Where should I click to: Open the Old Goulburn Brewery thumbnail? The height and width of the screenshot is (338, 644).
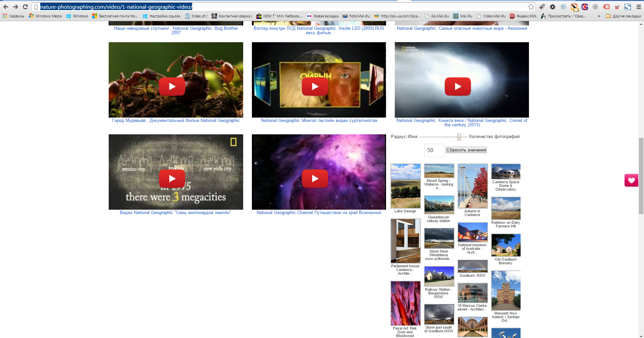click(506, 245)
